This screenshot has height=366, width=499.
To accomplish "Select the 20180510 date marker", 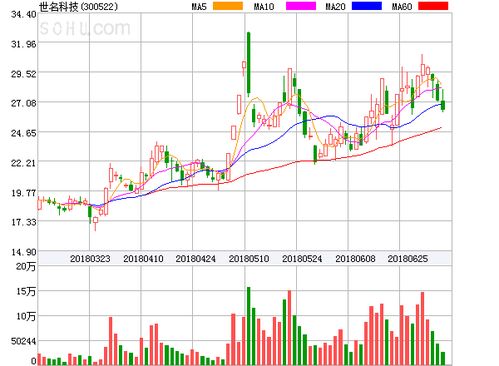I will 249,259.
